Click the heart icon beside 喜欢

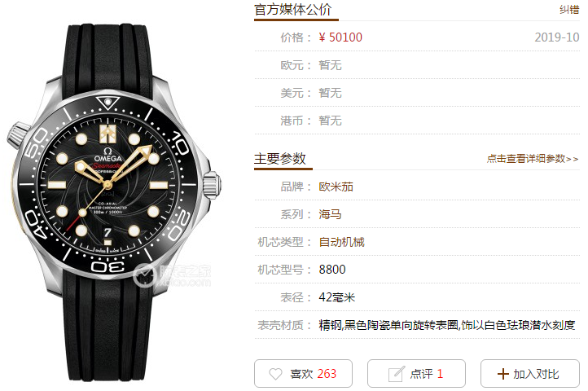coord(275,374)
